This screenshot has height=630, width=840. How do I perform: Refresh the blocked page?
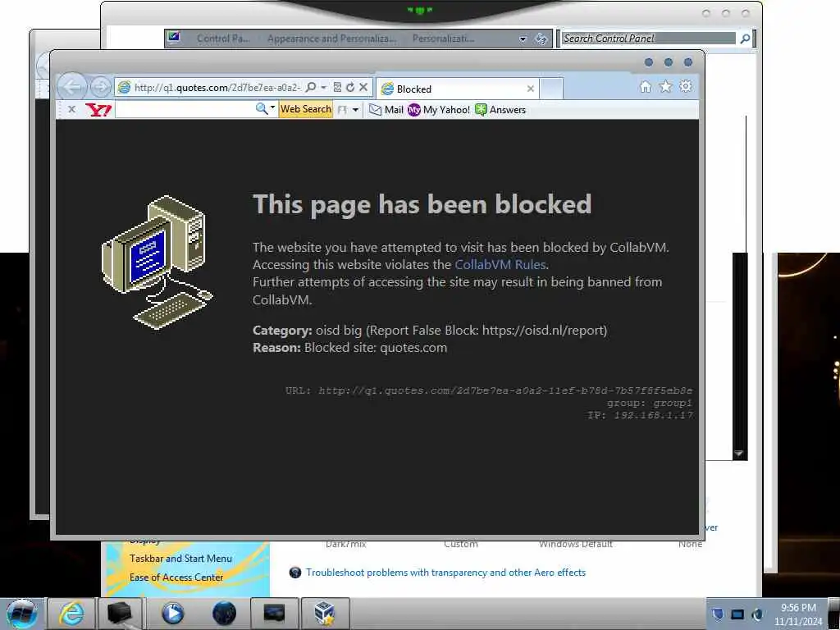click(x=349, y=87)
